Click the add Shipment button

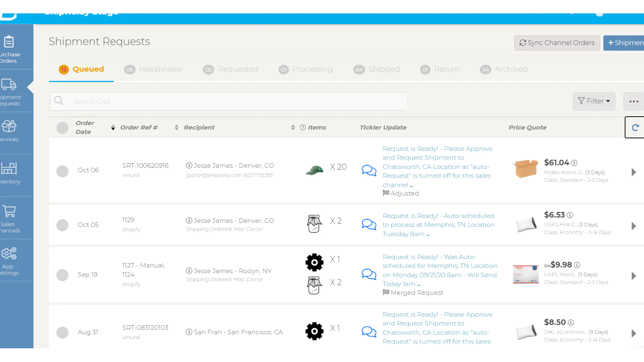coord(624,43)
